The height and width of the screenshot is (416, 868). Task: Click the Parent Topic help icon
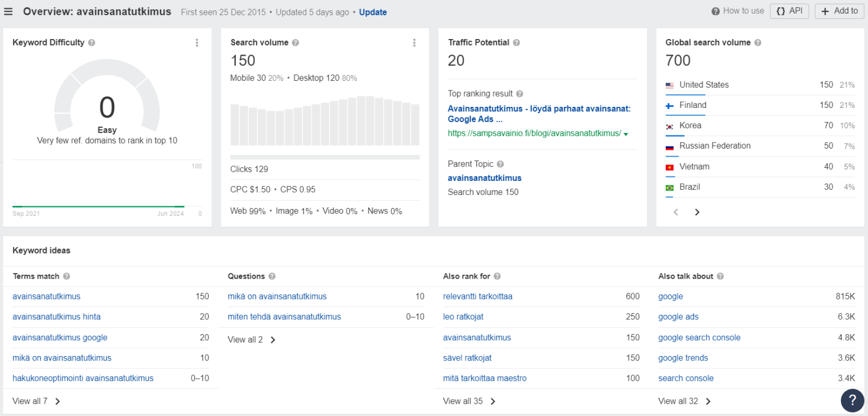coord(500,164)
